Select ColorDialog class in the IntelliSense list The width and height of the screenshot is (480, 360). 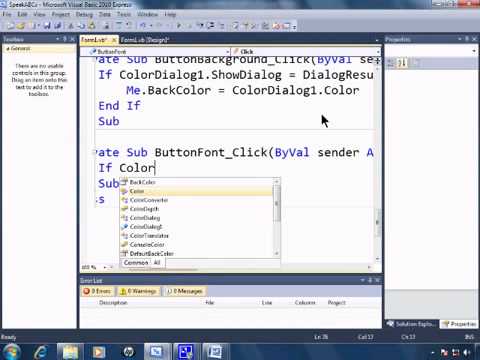(x=197, y=218)
